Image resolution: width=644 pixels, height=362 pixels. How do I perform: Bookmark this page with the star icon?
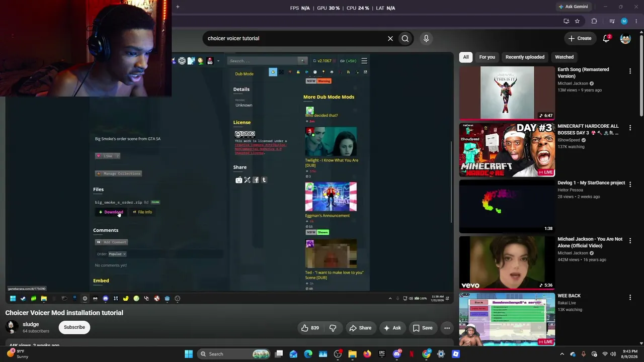click(577, 21)
